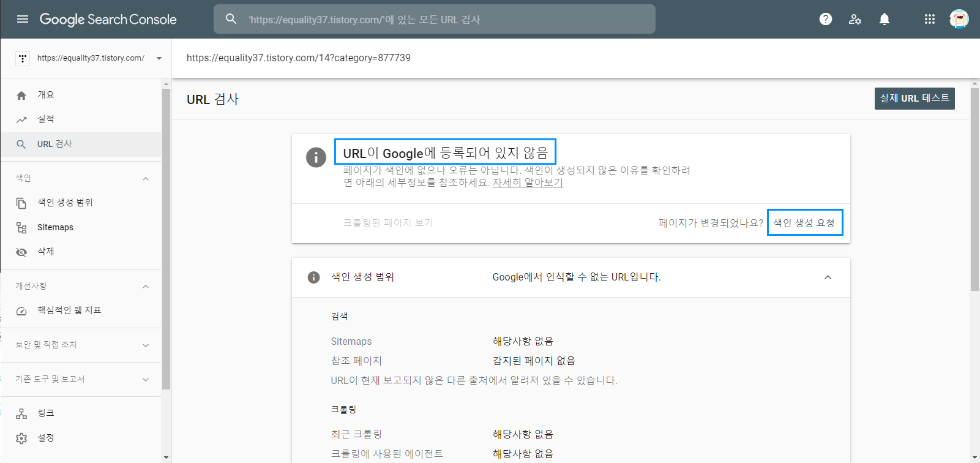Viewport: 980px width, 463px height.
Task: Click the sidebar vertical scrollbar
Action: point(166,239)
